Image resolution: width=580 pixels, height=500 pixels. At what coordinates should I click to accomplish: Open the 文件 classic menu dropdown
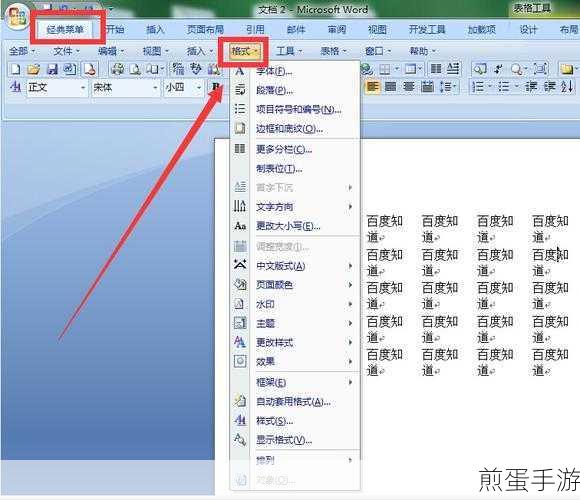click(67, 51)
